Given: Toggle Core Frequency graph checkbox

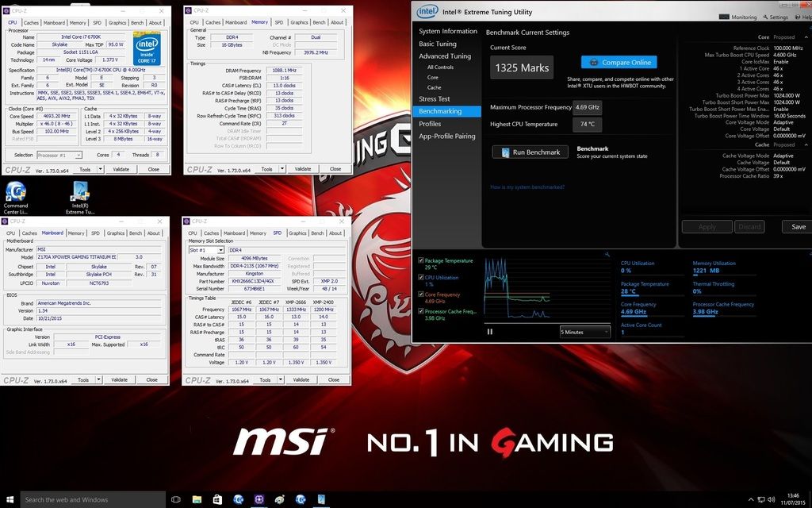Looking at the screenshot, I should coord(421,294).
